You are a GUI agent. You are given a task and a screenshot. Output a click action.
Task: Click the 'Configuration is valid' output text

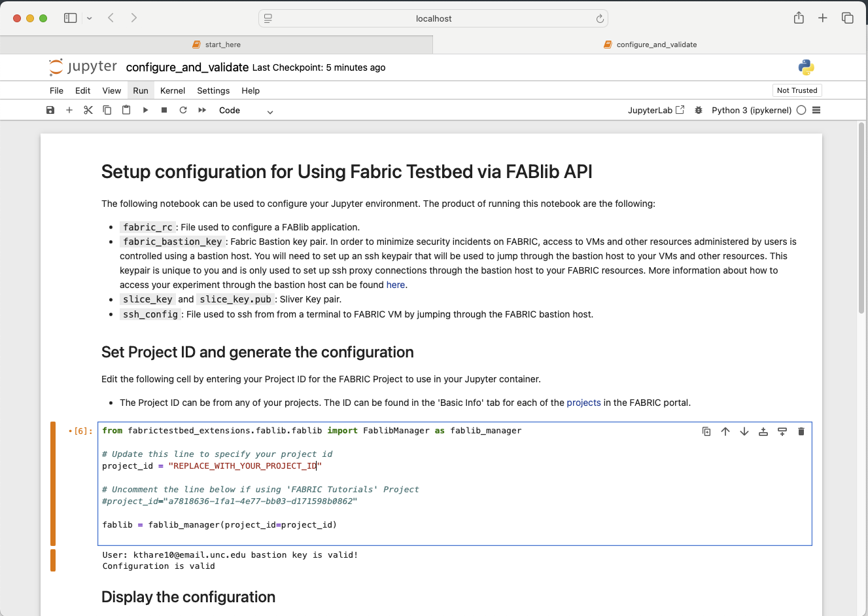[x=159, y=566]
